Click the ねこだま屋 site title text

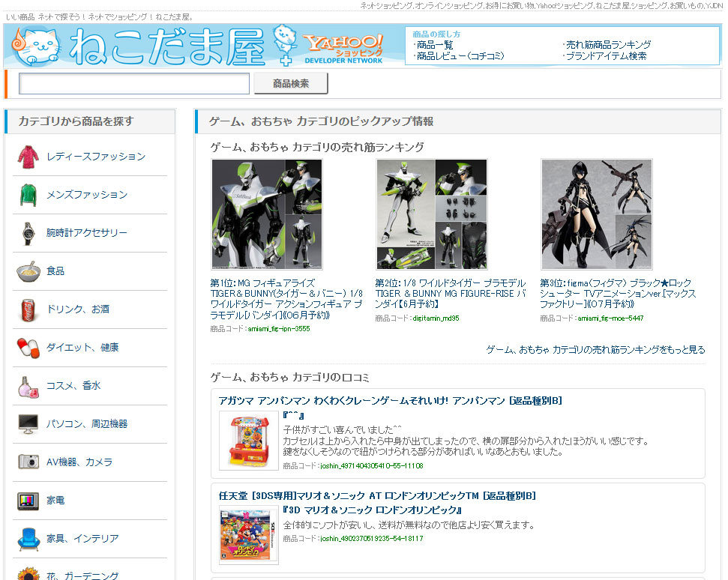click(167, 46)
